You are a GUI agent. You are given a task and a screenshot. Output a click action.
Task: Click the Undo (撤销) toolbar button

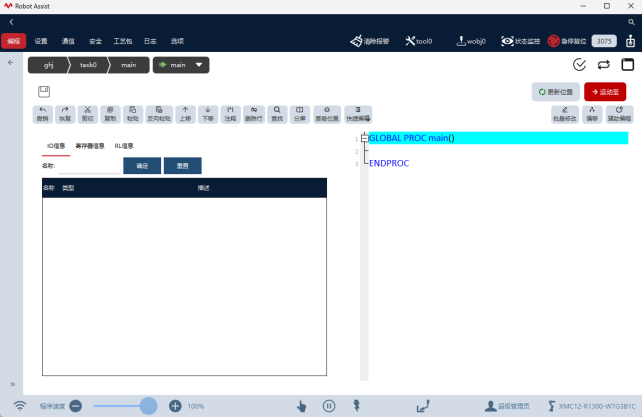tap(43, 114)
